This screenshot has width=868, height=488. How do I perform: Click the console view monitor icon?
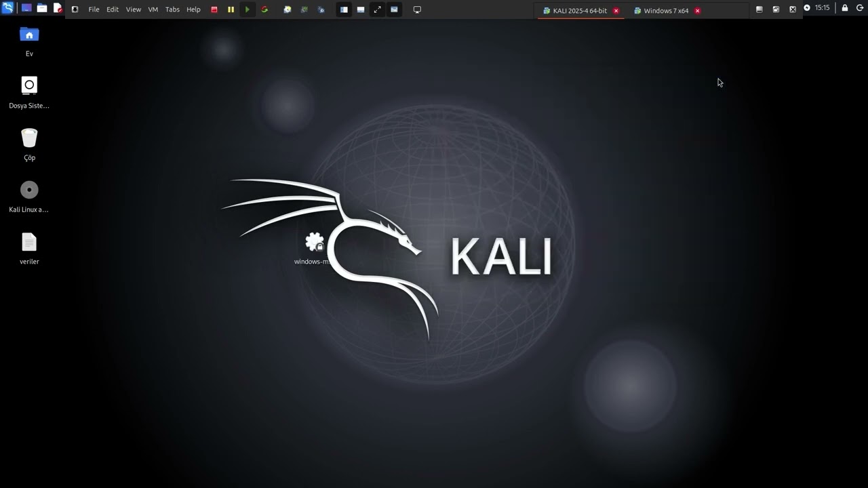417,9
